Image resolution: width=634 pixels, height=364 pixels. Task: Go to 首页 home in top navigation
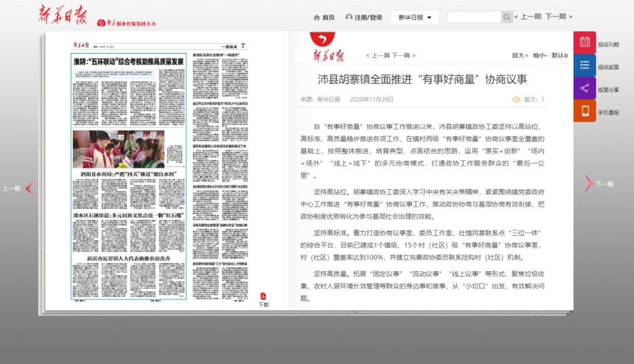click(x=324, y=18)
